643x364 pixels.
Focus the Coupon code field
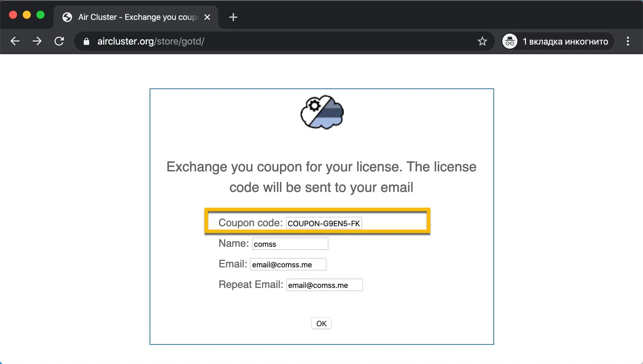coord(324,223)
